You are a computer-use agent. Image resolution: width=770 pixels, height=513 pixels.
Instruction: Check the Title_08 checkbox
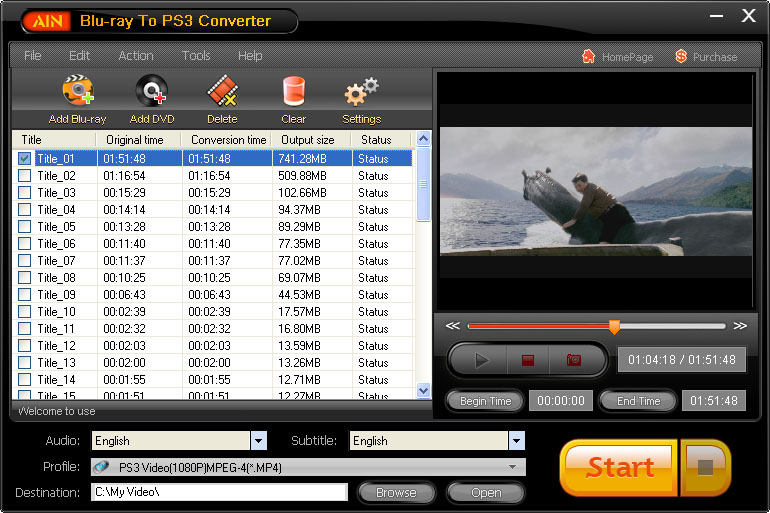point(25,277)
